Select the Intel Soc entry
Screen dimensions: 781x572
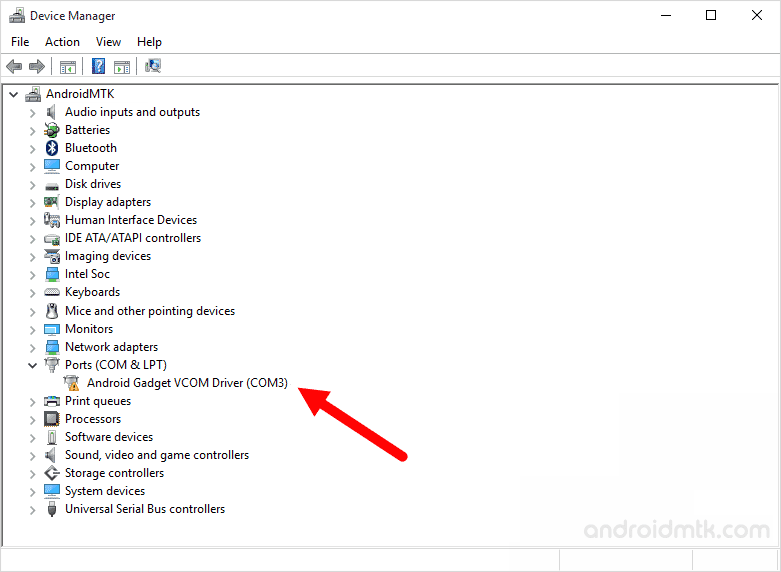click(x=87, y=274)
